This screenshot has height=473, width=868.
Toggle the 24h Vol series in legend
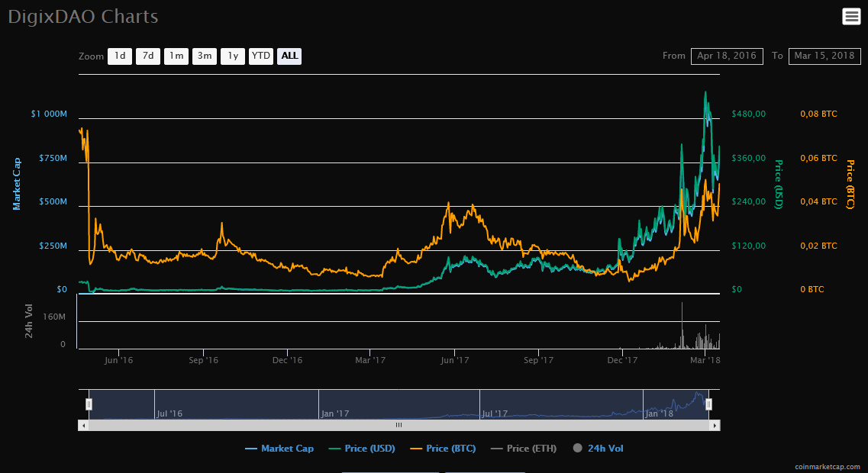(x=599, y=449)
